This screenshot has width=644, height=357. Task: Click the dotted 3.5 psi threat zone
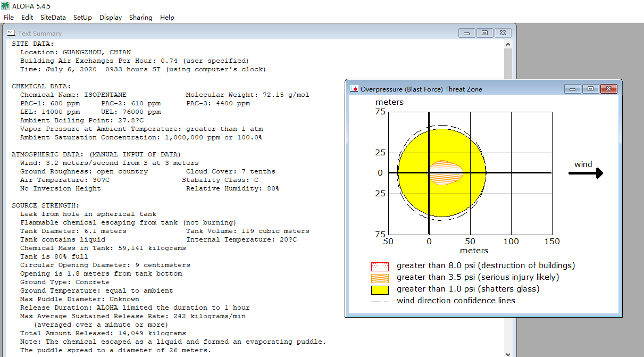pos(446,173)
